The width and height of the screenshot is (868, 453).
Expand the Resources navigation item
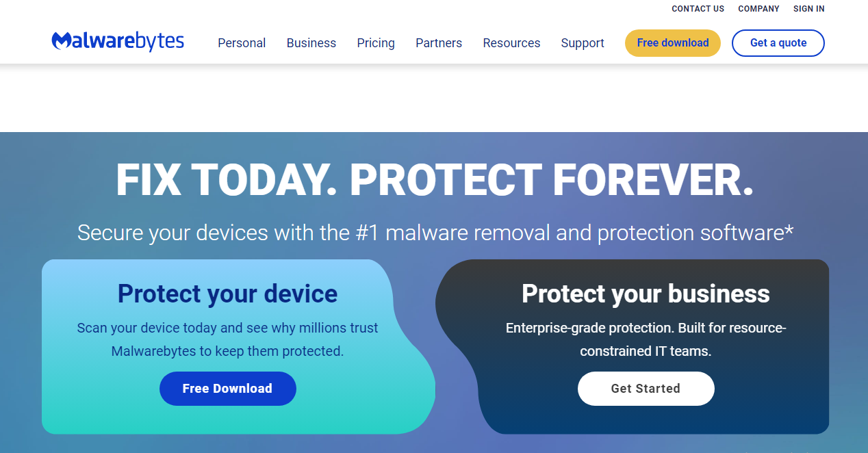tap(511, 43)
